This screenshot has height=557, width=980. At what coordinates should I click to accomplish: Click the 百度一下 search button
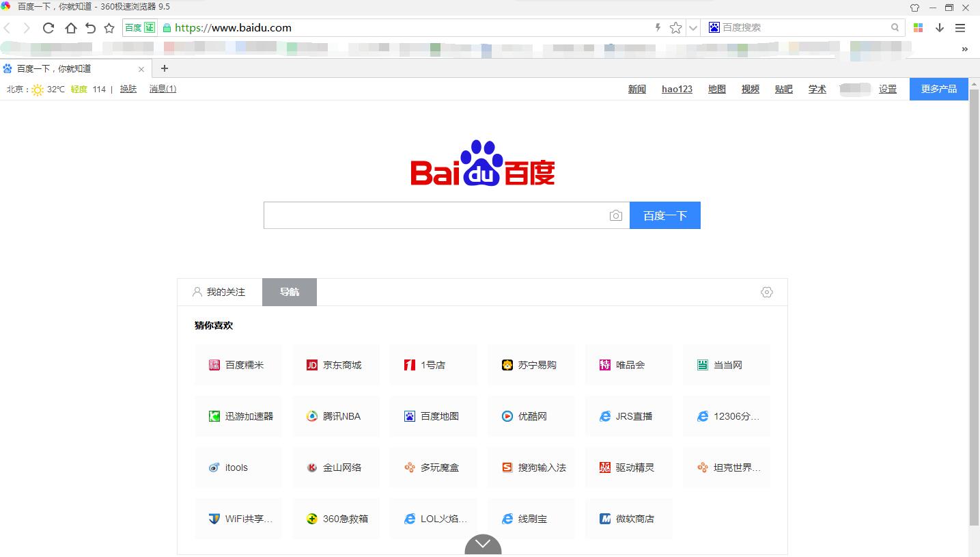[x=664, y=215]
